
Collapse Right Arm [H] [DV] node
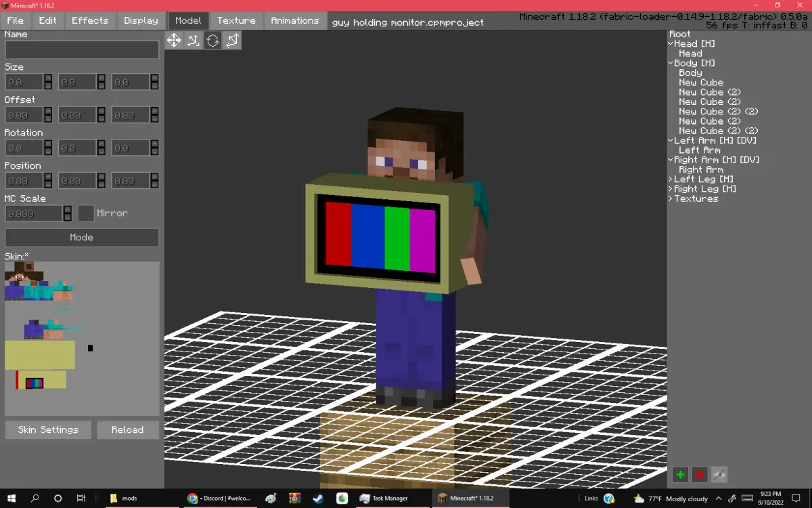coord(671,160)
